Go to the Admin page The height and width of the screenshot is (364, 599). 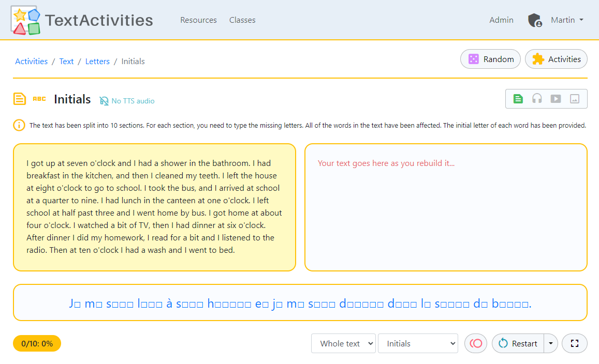(501, 20)
